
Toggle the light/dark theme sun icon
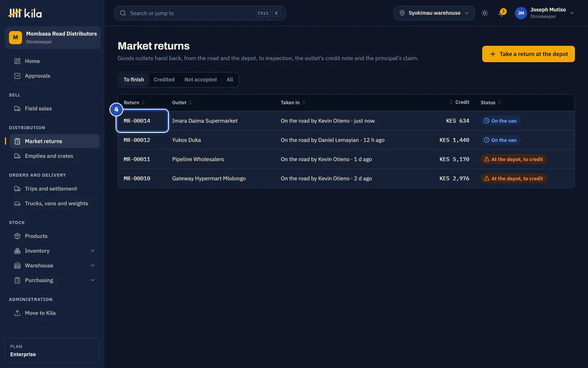(x=485, y=13)
